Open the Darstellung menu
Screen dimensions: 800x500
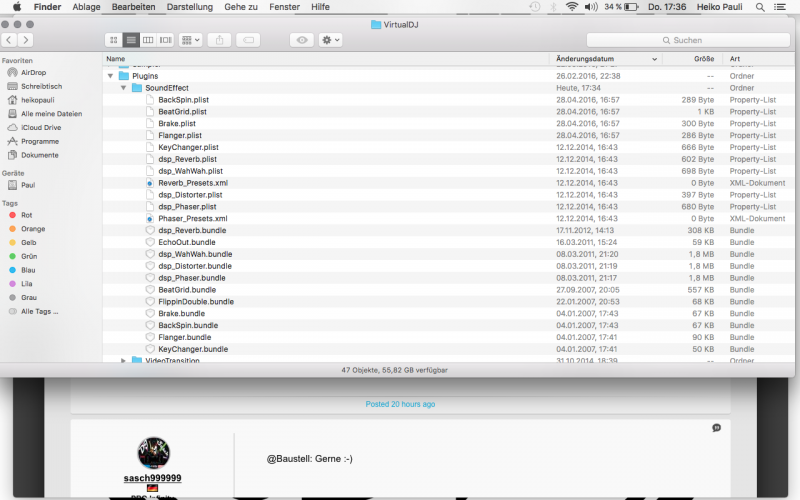(190, 7)
